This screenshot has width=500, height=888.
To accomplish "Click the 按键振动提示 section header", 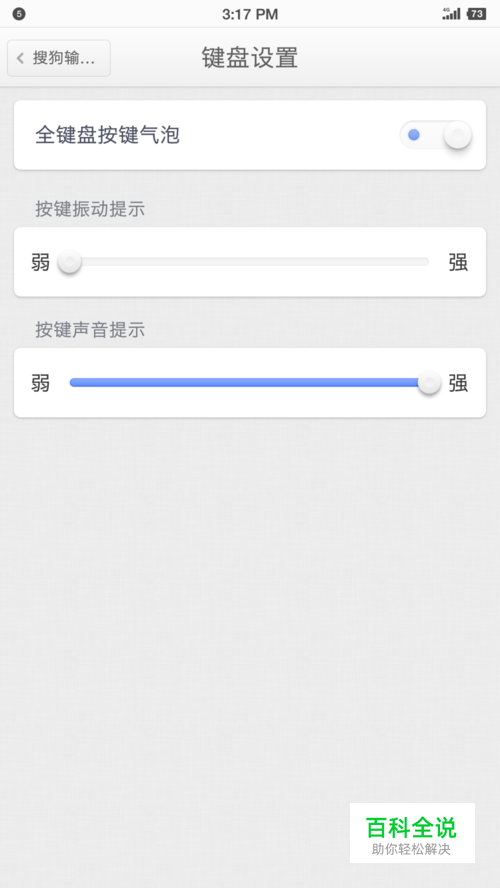I will point(90,209).
